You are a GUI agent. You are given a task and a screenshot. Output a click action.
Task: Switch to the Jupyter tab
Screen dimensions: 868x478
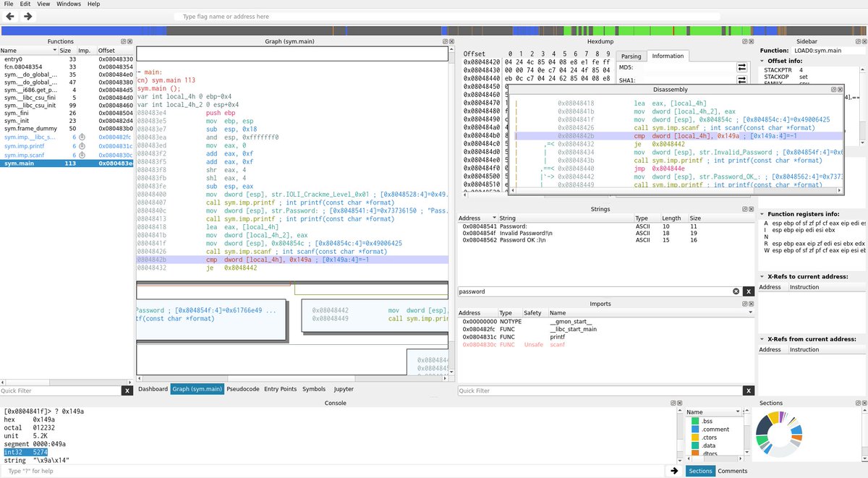[x=344, y=389]
